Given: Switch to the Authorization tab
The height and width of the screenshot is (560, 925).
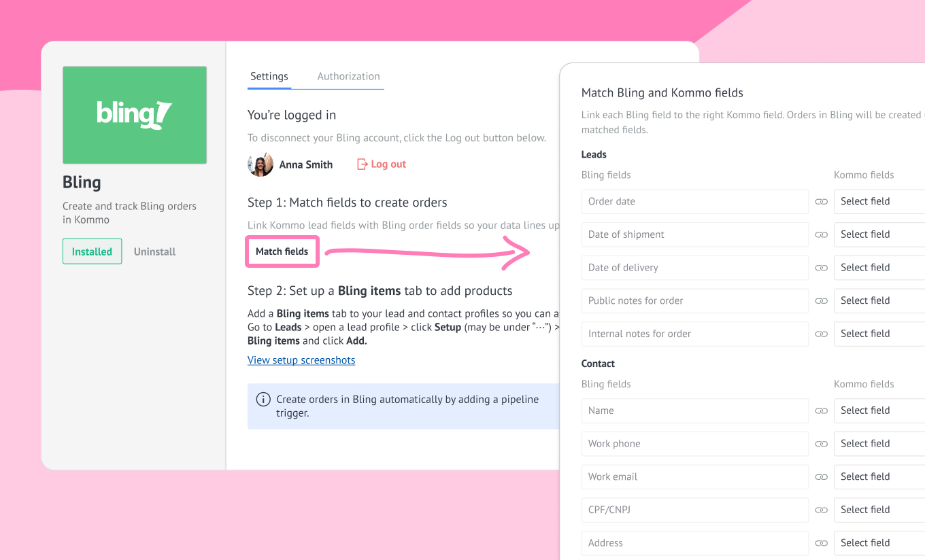Looking at the screenshot, I should tap(348, 77).
